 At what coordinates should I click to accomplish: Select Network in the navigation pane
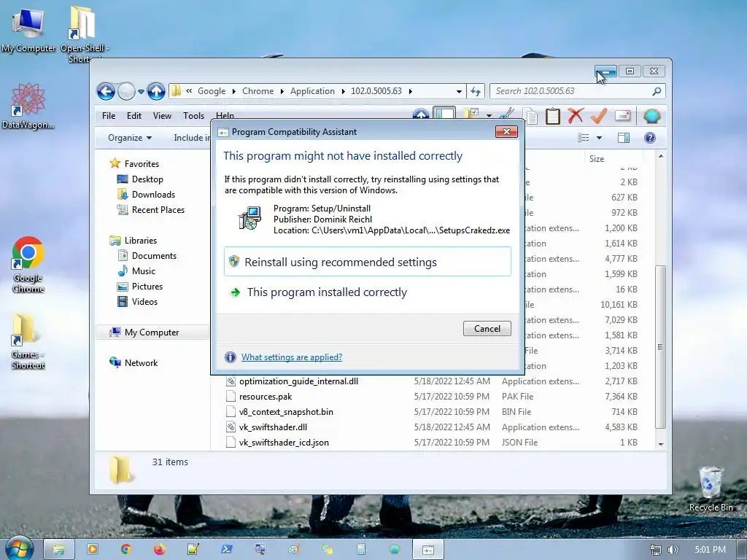(x=141, y=363)
